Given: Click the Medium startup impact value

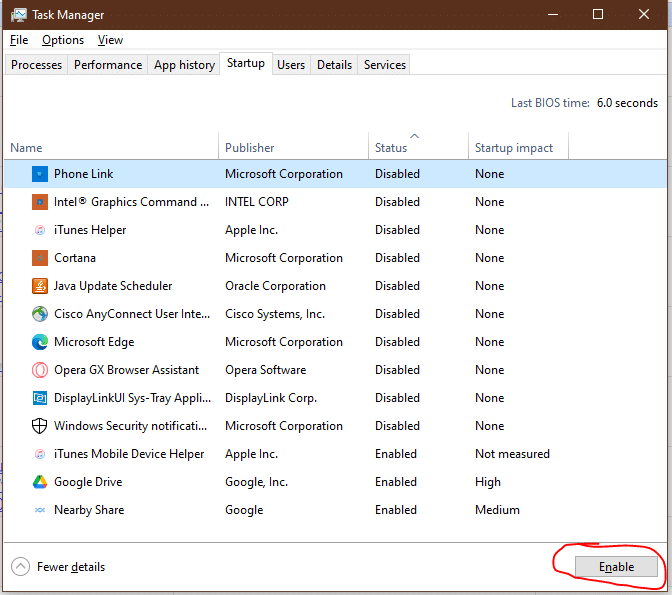Looking at the screenshot, I should coord(498,510).
